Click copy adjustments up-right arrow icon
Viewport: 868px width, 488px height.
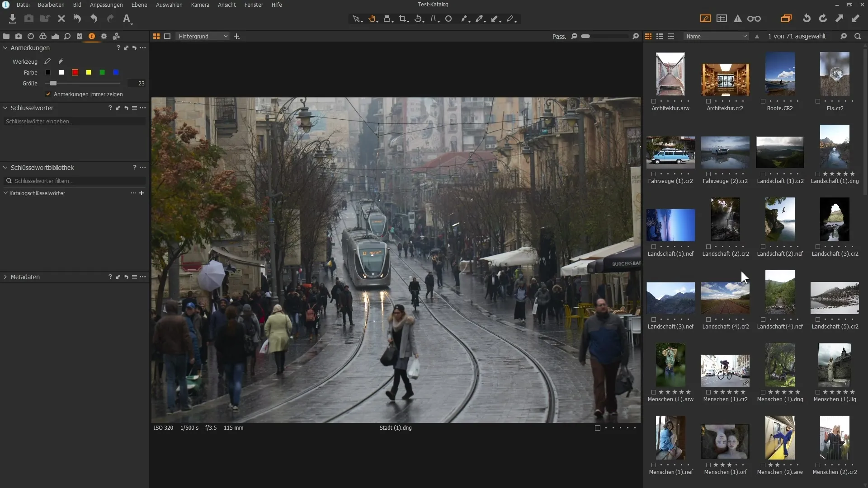tap(839, 19)
